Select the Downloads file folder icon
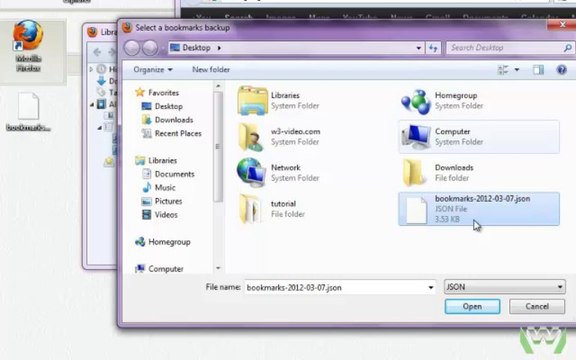The height and width of the screenshot is (360, 576). tap(414, 172)
